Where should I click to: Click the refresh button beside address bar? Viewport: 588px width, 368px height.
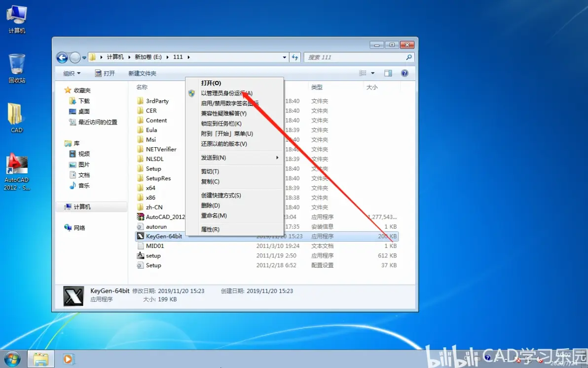pos(295,57)
